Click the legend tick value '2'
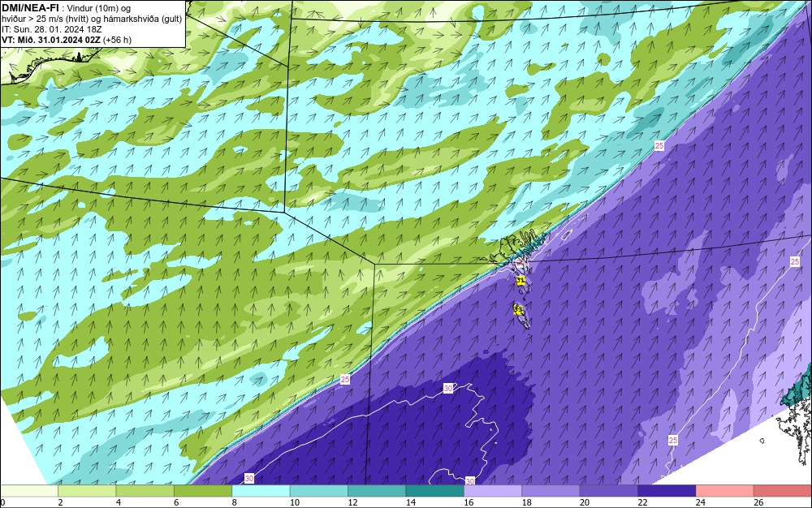Viewport: 812px width, 508px height. [60, 502]
